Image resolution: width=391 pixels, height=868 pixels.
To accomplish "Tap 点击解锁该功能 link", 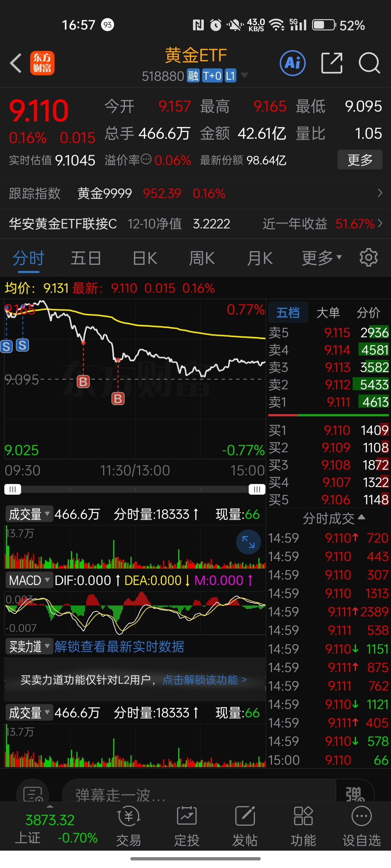I will tap(205, 680).
